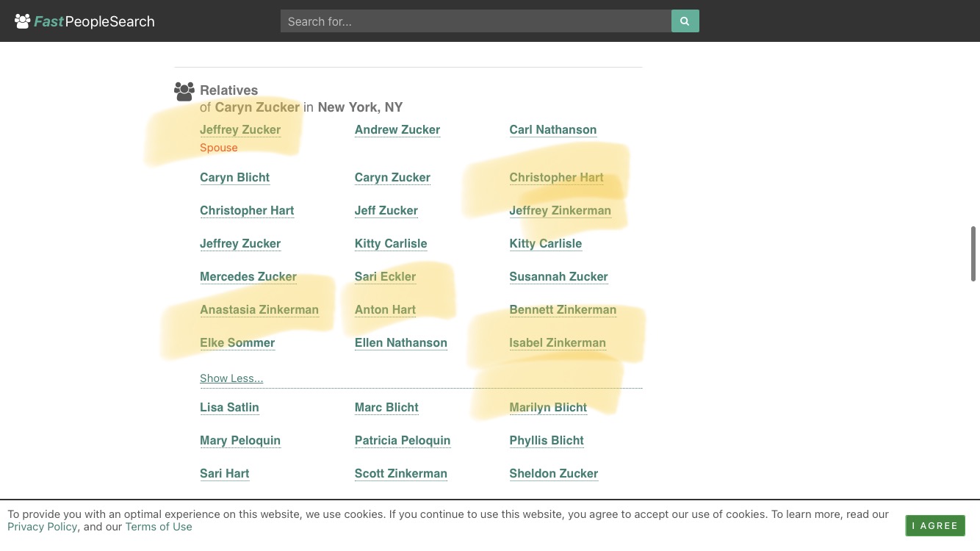Open the Caryn Blicht relative link
The image size is (980, 551).
234,178
